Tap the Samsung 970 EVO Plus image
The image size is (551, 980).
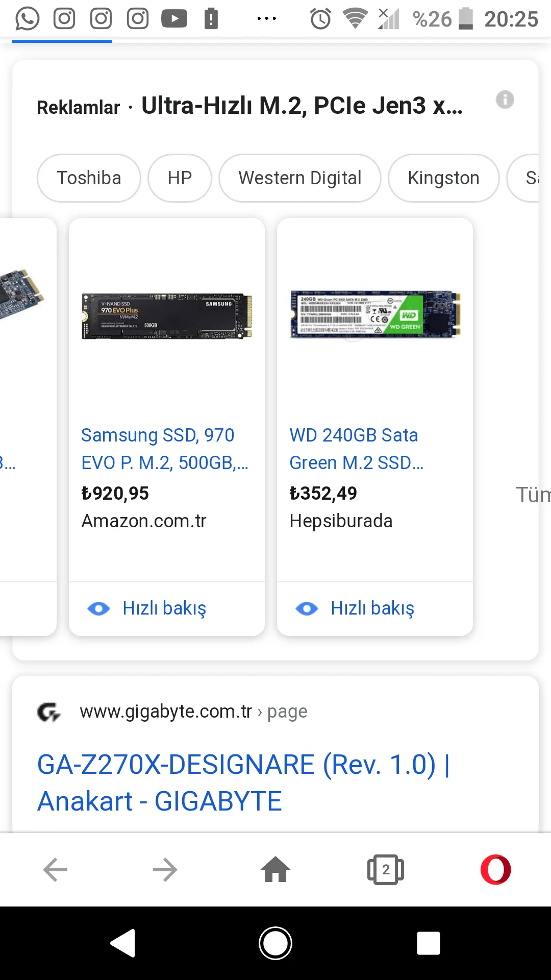(x=167, y=316)
